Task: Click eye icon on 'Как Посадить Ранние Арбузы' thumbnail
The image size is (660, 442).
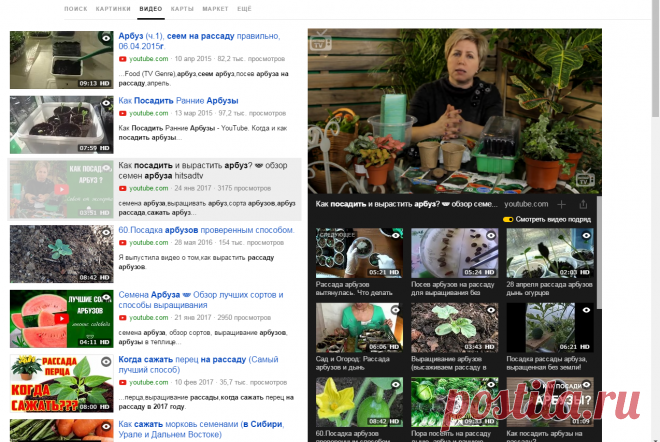Action: [106, 103]
